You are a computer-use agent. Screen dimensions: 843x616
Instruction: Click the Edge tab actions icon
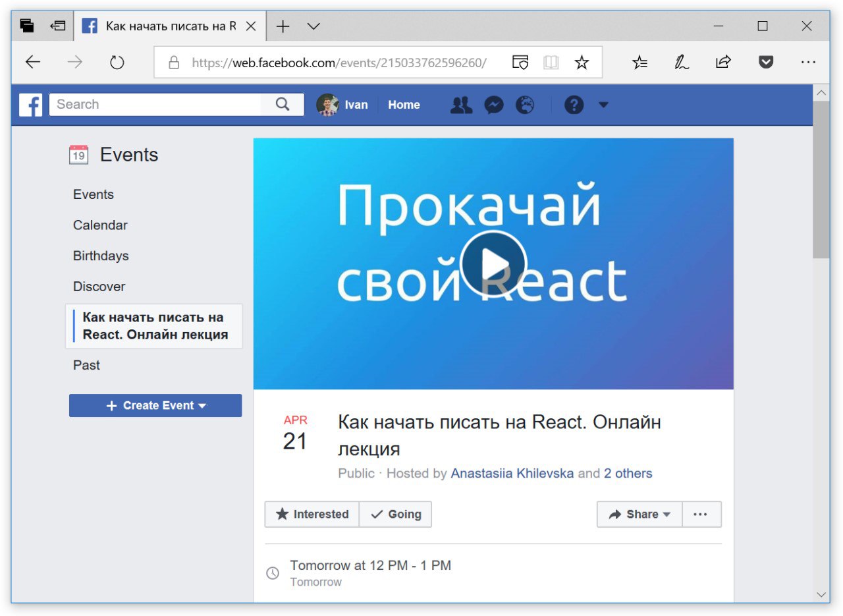click(x=27, y=26)
